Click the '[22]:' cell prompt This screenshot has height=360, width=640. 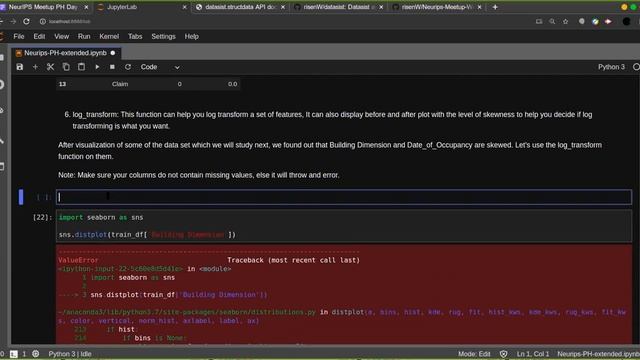click(42, 217)
